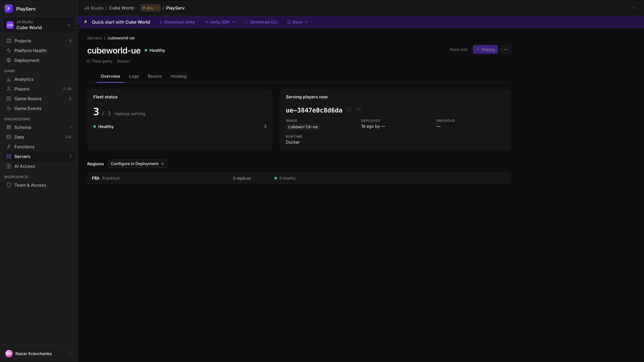
Task: Click the Deploy button
Action: pyautogui.click(x=485, y=49)
